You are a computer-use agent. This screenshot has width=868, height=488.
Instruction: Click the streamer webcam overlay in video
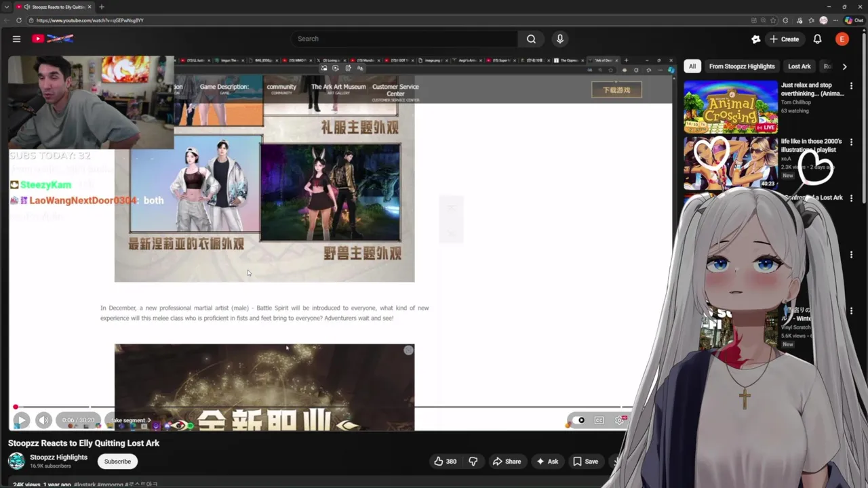pos(91,102)
